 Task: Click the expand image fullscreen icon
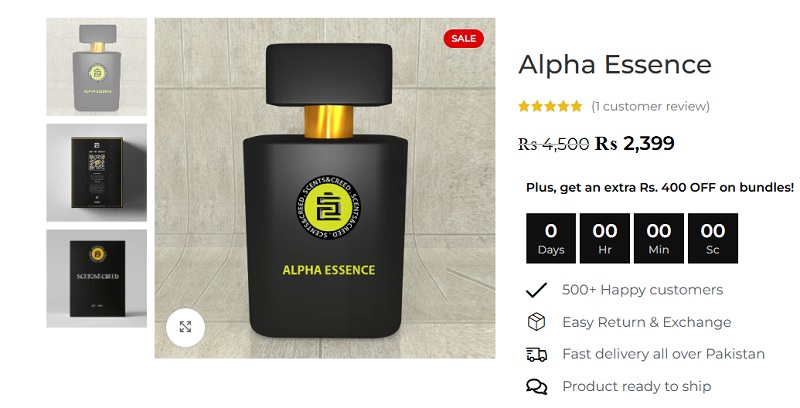(x=185, y=327)
